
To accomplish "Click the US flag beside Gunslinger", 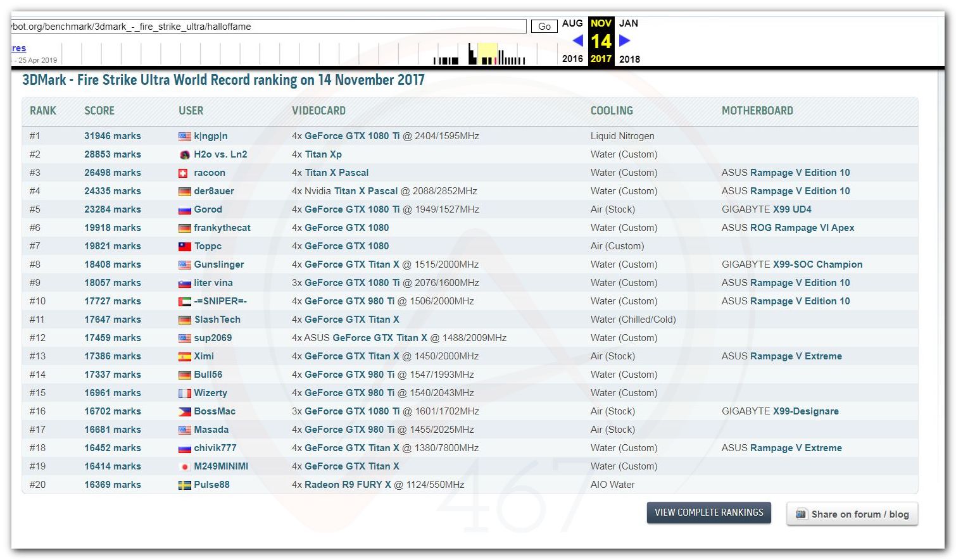I will pos(184,264).
